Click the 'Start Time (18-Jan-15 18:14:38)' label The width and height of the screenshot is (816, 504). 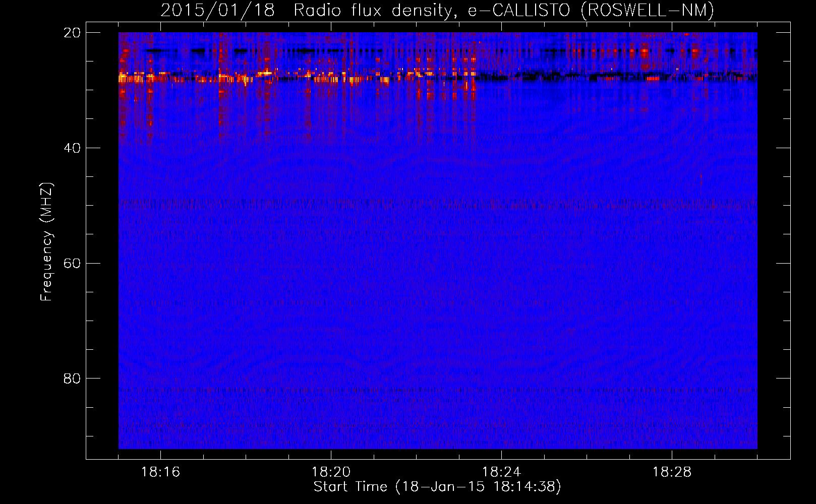click(437, 487)
